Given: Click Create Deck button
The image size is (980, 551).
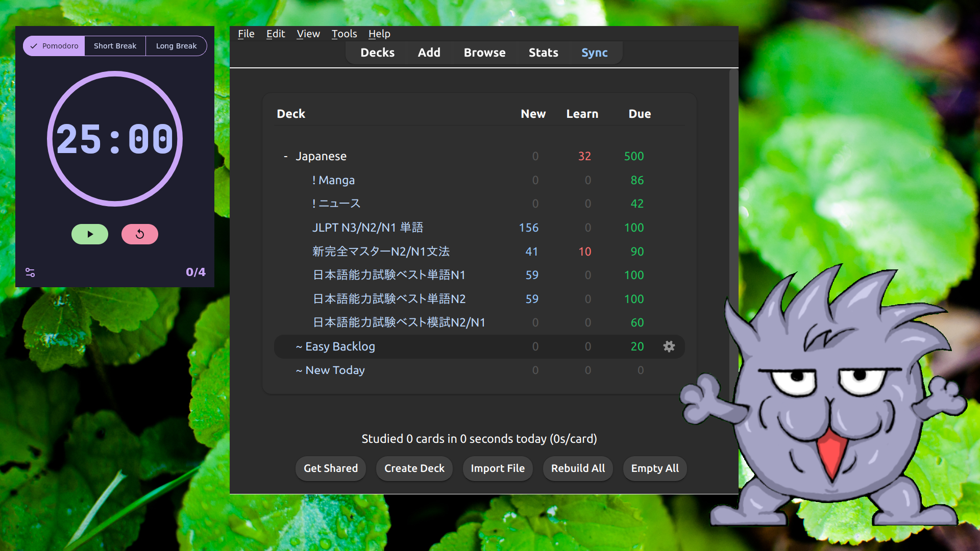Looking at the screenshot, I should [414, 468].
